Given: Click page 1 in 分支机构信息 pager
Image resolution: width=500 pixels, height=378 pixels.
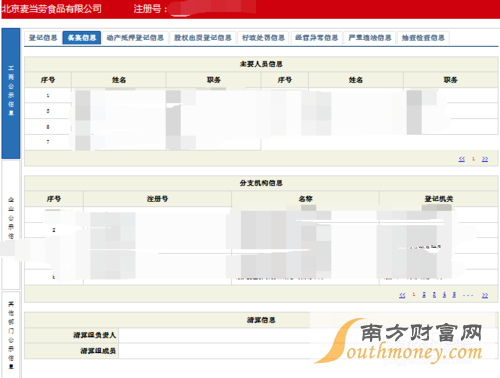Looking at the screenshot, I should pos(414,295).
